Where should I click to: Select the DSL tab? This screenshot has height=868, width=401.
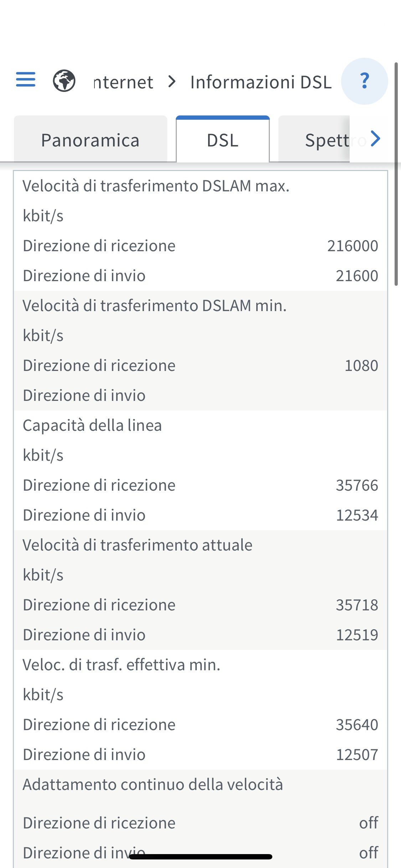[x=223, y=140]
